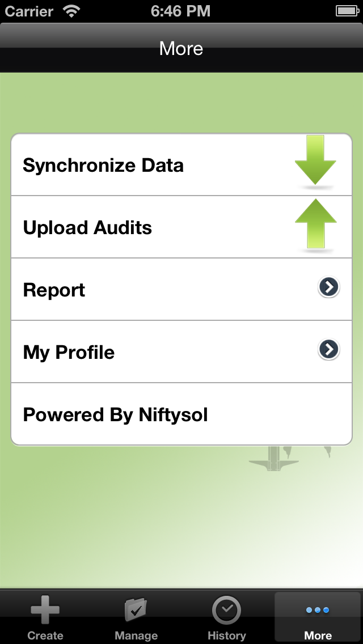Tap the battery indicator icon
This screenshot has width=363, height=644.
(x=346, y=11)
